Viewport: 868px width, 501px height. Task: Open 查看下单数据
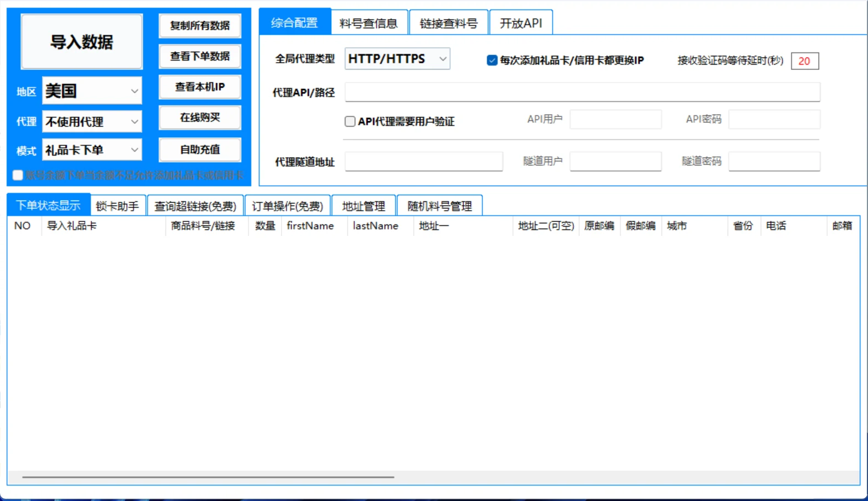tap(200, 56)
